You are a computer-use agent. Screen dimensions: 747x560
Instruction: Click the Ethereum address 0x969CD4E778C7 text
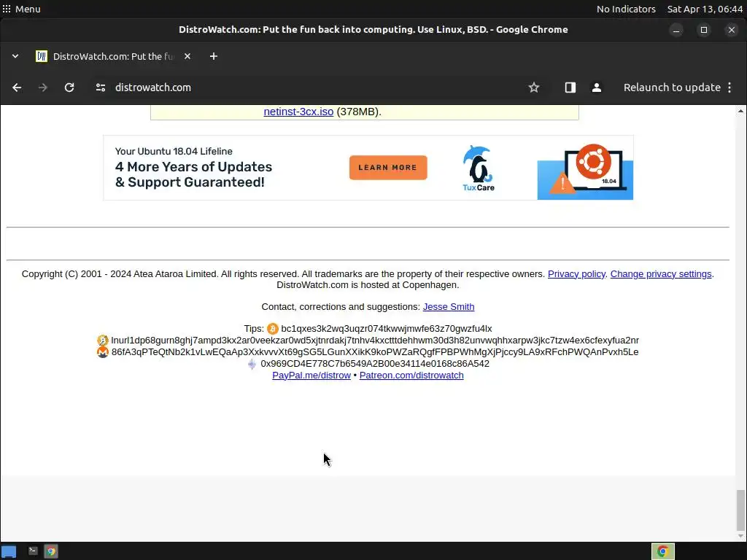coord(375,365)
